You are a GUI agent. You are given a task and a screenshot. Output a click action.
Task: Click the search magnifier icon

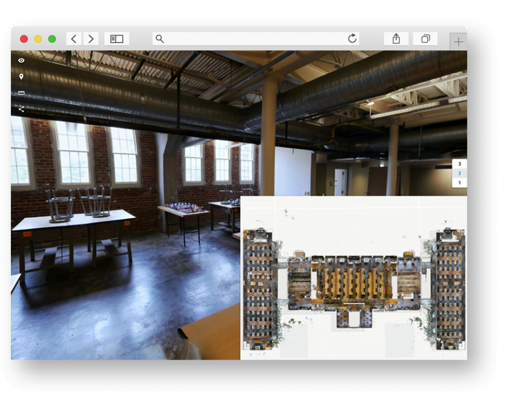point(160,39)
